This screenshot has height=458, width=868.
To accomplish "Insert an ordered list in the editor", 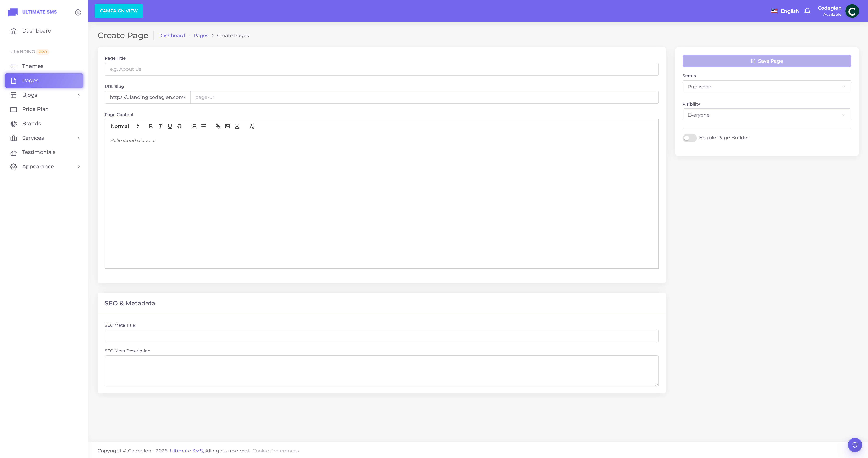I will click(194, 126).
